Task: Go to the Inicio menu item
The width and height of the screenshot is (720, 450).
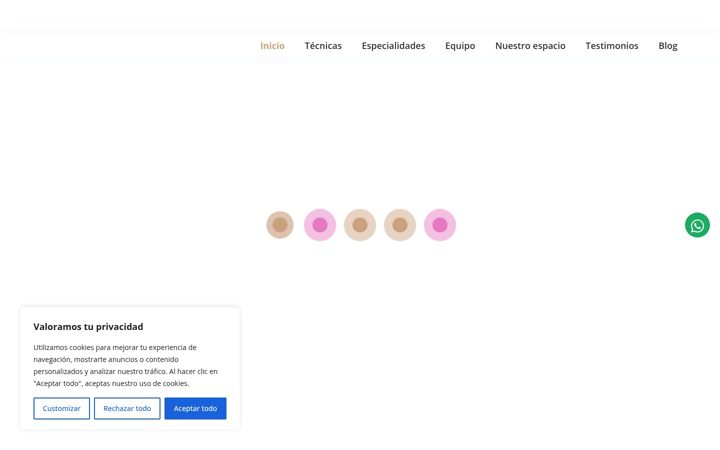Action: click(272, 46)
